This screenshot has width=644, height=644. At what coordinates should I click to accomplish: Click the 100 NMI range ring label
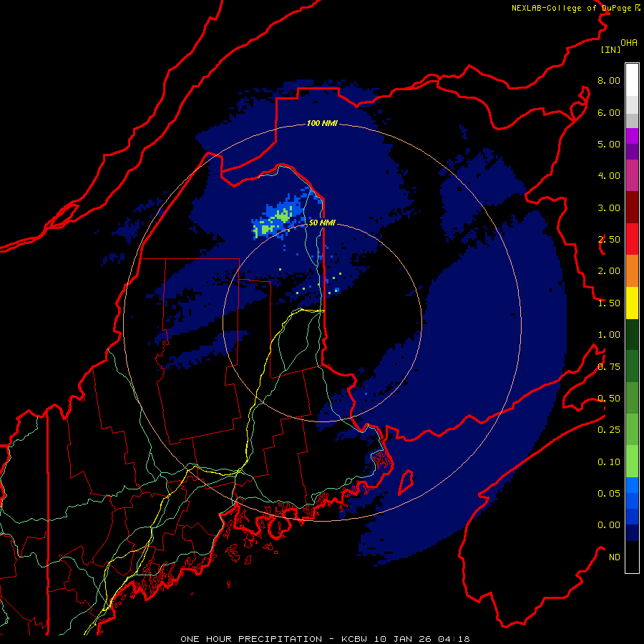[x=322, y=123]
